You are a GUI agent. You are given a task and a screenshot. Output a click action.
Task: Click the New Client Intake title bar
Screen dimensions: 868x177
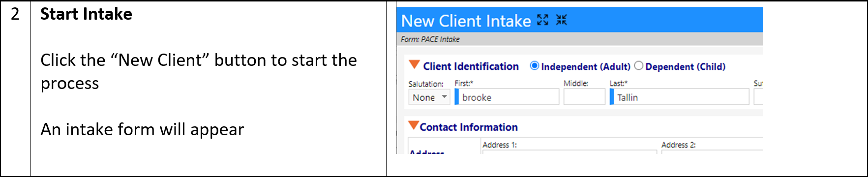click(x=579, y=20)
